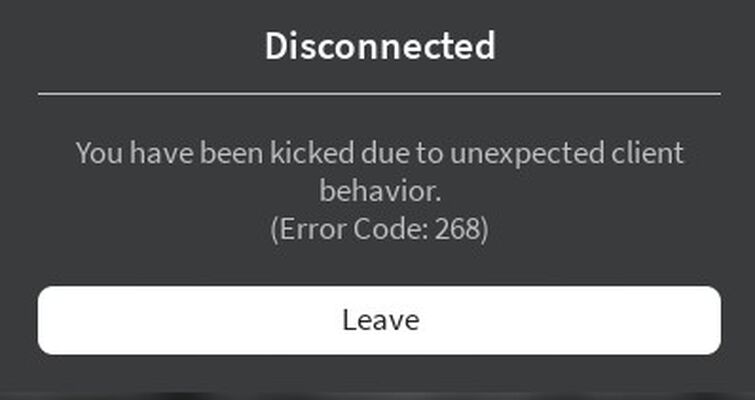Click the horizontal divider under the title
Screen dimensions: 755x400
379,93
